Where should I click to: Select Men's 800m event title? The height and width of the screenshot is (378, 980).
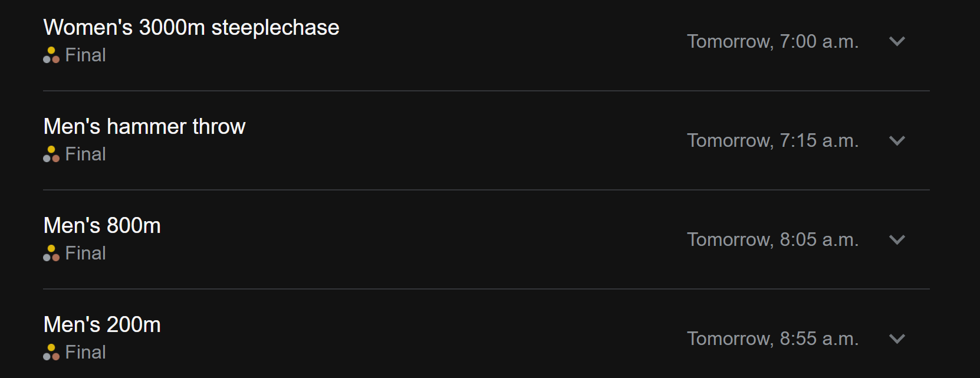tap(102, 226)
